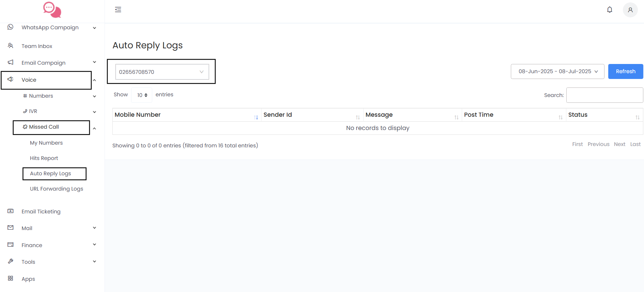Click the Apps grid icon
The image size is (644, 292).
point(11,278)
